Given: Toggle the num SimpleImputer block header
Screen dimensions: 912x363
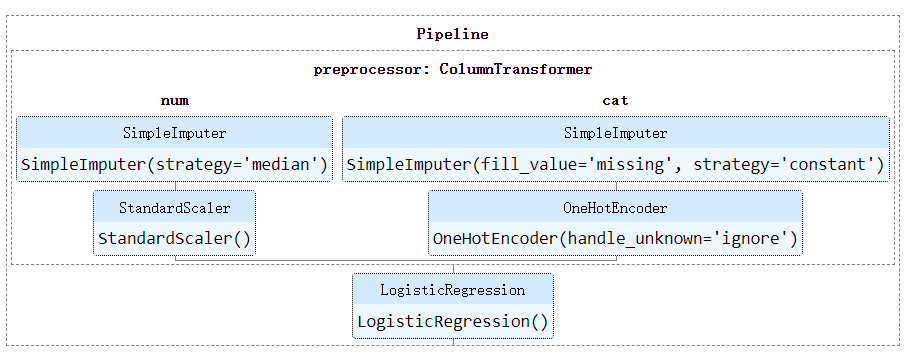Looking at the screenshot, I should click(174, 133).
